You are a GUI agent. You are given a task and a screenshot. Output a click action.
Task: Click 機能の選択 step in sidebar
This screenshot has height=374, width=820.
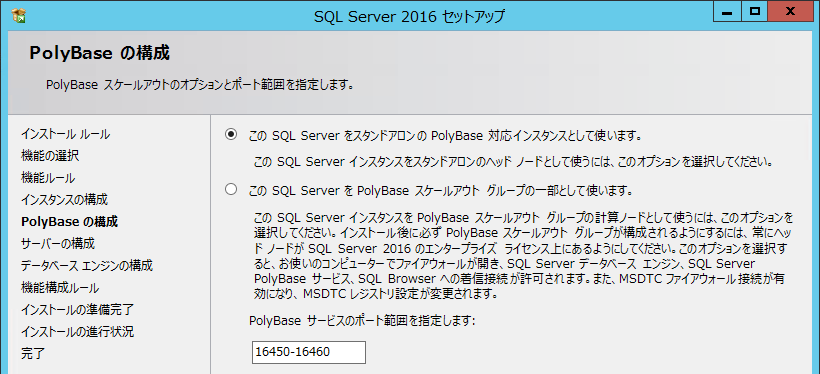pyautogui.click(x=50, y=155)
